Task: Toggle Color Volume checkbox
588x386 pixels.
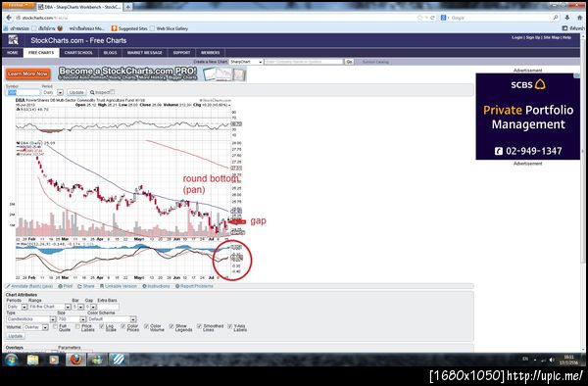Action: tap(146, 326)
